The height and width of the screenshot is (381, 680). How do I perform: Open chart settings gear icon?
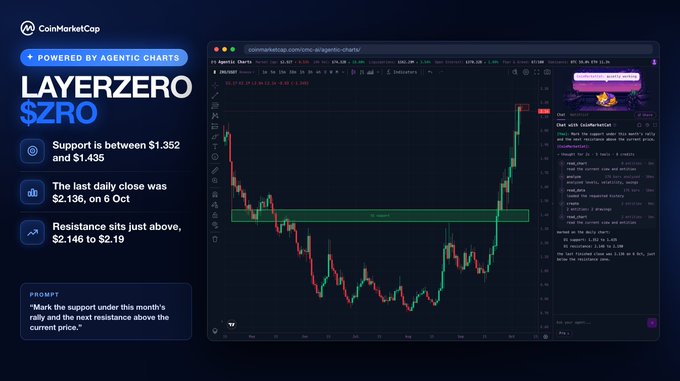point(526,72)
